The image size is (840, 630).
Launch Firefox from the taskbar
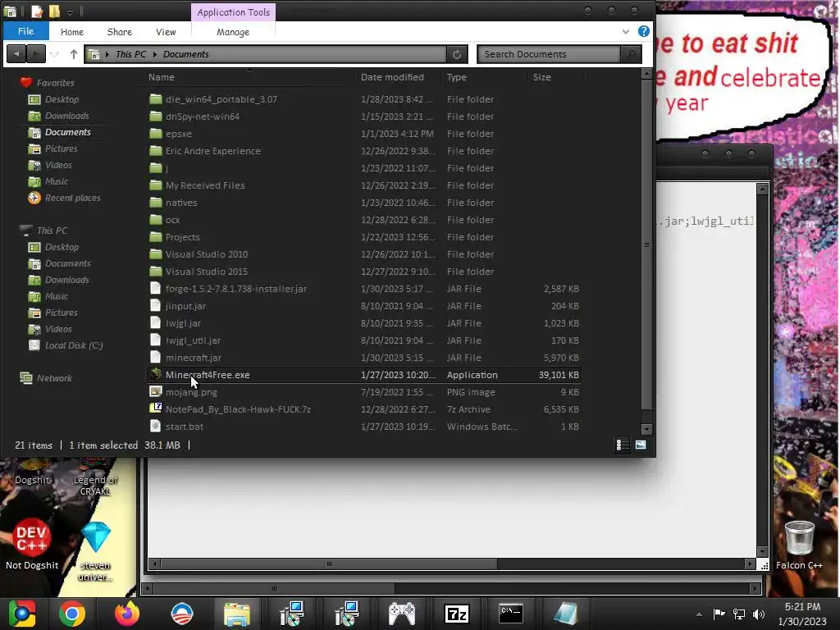pos(127,614)
